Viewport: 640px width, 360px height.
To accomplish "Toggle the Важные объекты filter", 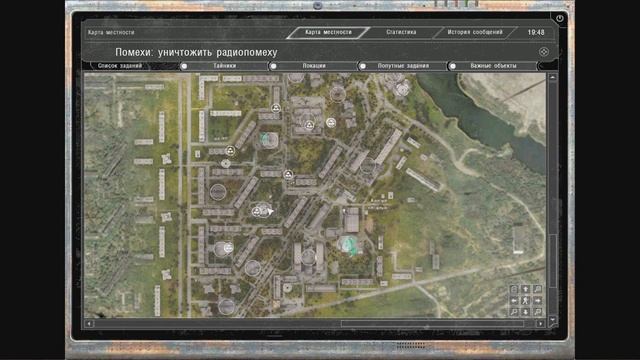I will (493, 66).
